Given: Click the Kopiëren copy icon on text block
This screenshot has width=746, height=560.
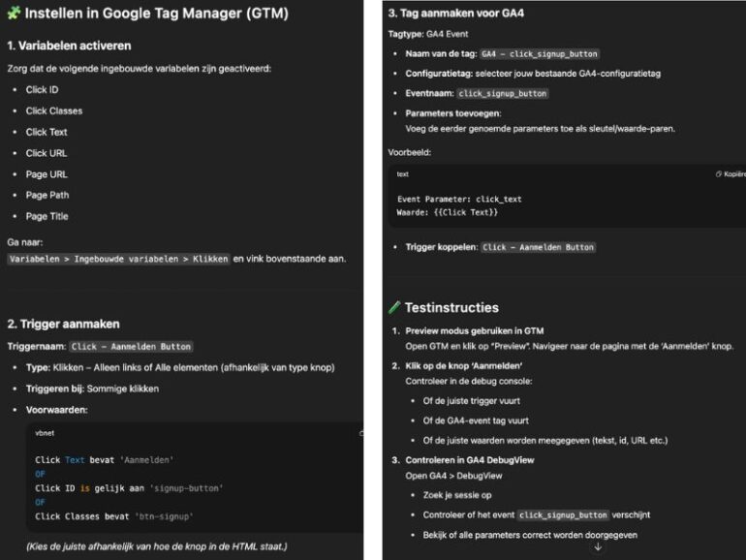Looking at the screenshot, I should [x=719, y=174].
